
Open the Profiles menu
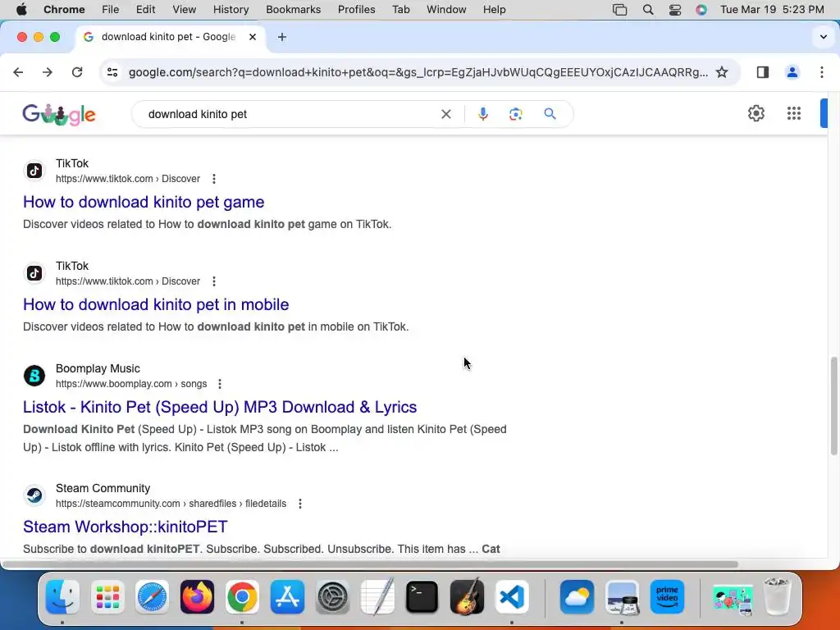356,9
